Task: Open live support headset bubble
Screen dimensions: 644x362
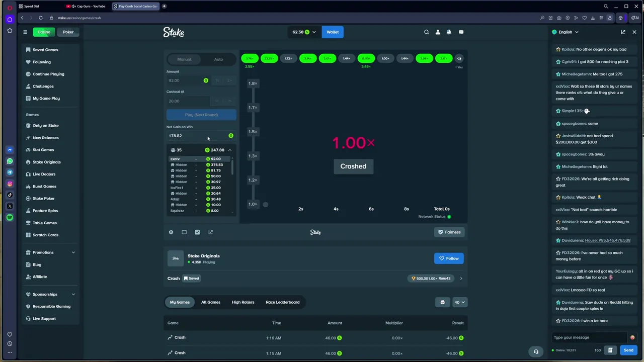Action: coord(536,352)
